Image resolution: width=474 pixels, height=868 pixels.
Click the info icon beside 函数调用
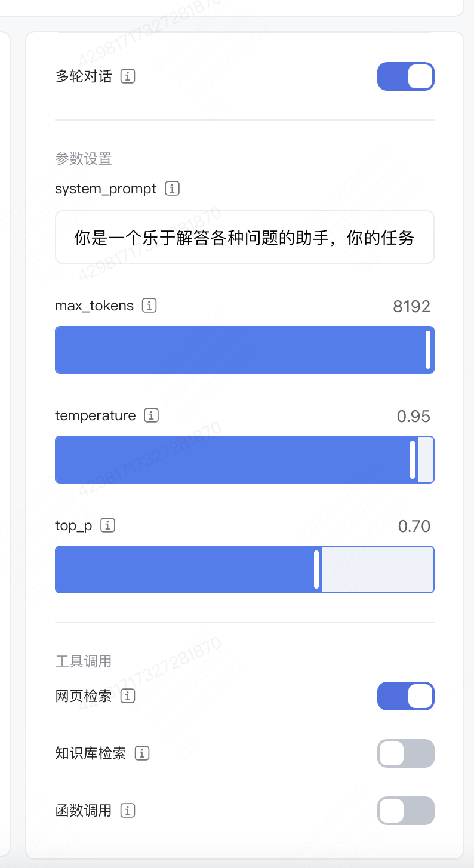pos(128,811)
